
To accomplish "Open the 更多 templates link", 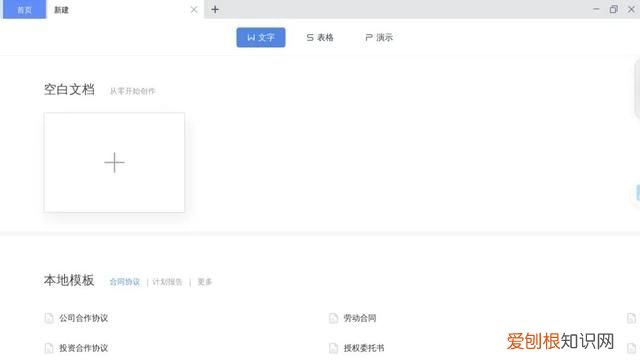I will tap(205, 282).
